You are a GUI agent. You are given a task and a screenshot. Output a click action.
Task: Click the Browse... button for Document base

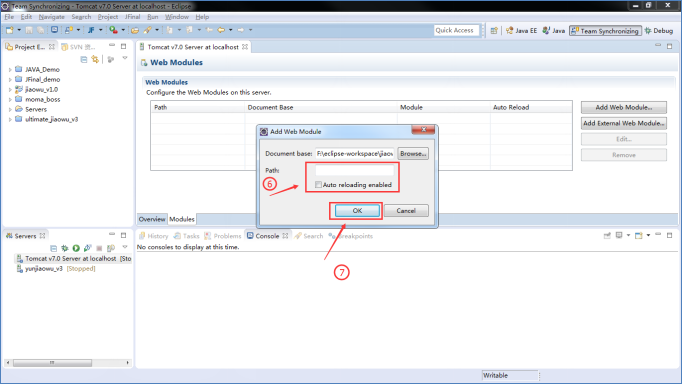coord(413,154)
